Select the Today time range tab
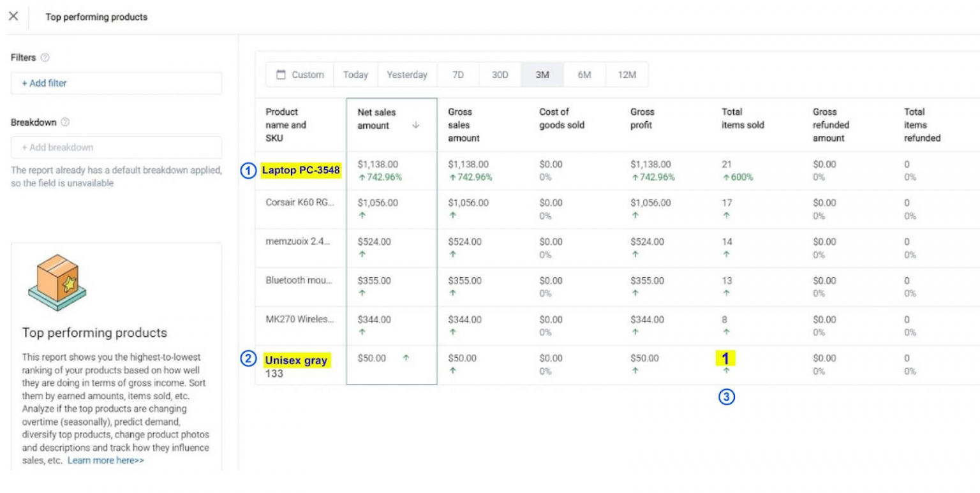Screen dimensions: 980x493 click(355, 75)
